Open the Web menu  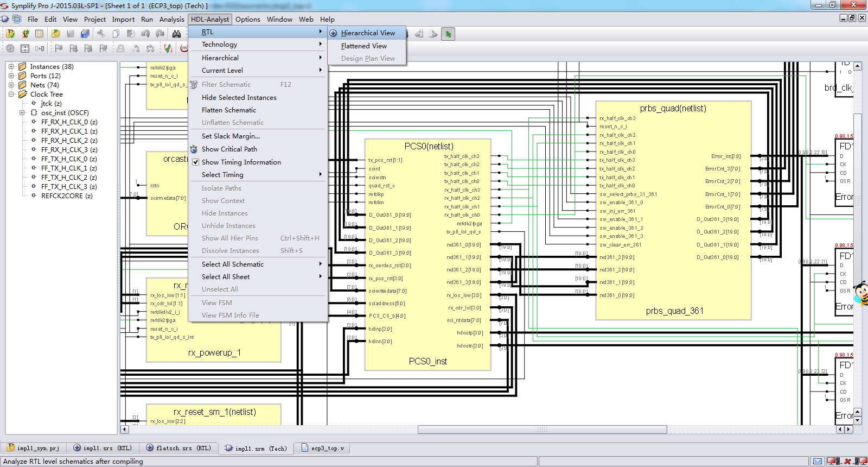click(x=306, y=20)
